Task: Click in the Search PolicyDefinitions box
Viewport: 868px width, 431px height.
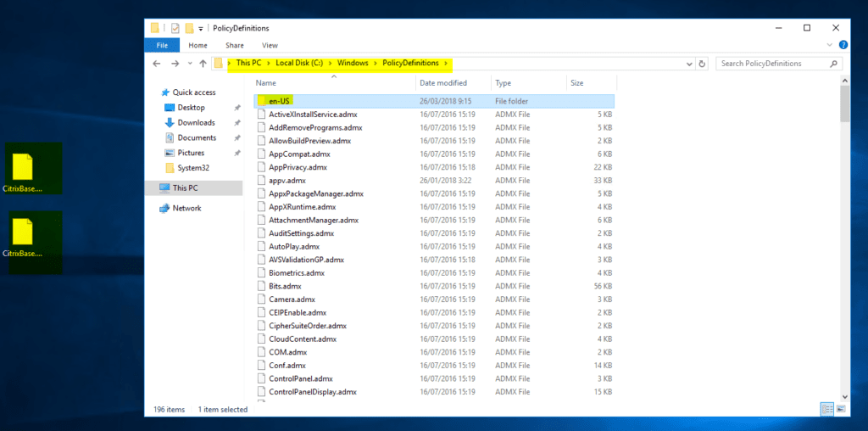Action: [771, 64]
